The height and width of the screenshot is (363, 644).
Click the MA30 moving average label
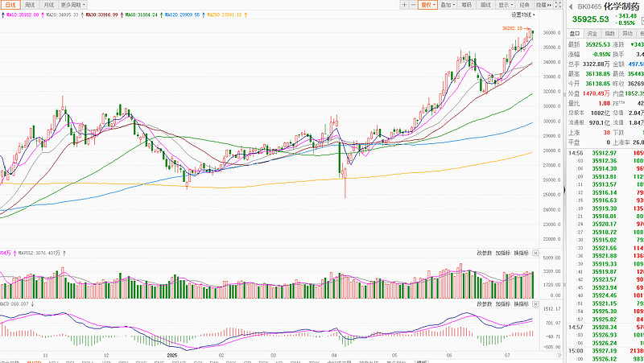click(x=101, y=14)
